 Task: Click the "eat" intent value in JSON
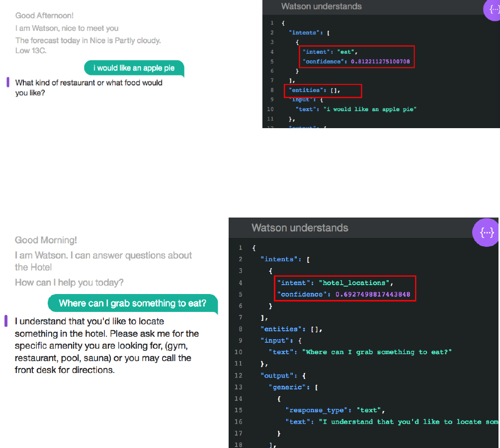click(348, 51)
